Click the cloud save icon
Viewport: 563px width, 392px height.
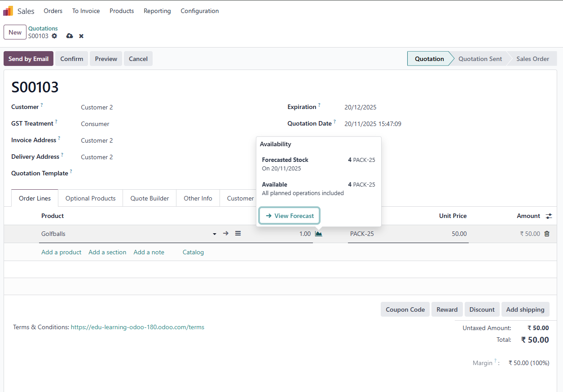pos(70,36)
